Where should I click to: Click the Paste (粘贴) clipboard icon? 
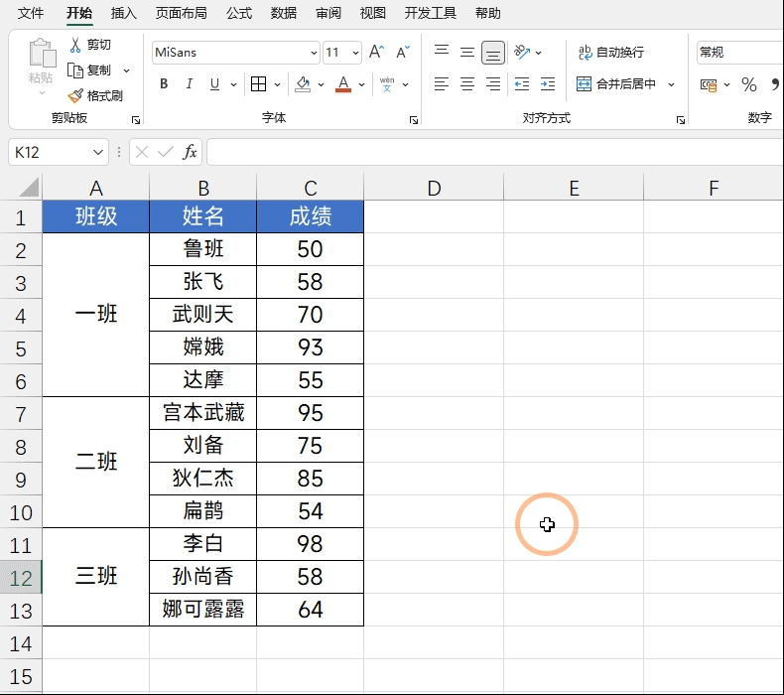(x=42, y=53)
